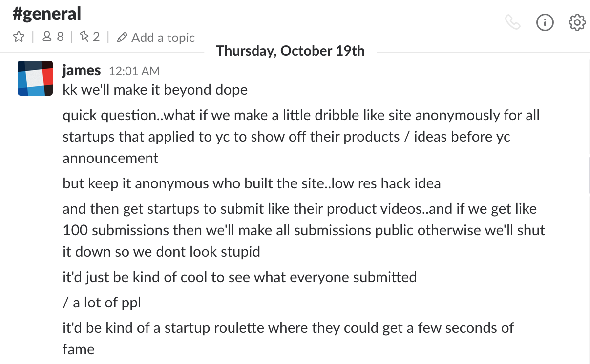
Task: Open channel settings gear icon
Action: click(x=577, y=22)
